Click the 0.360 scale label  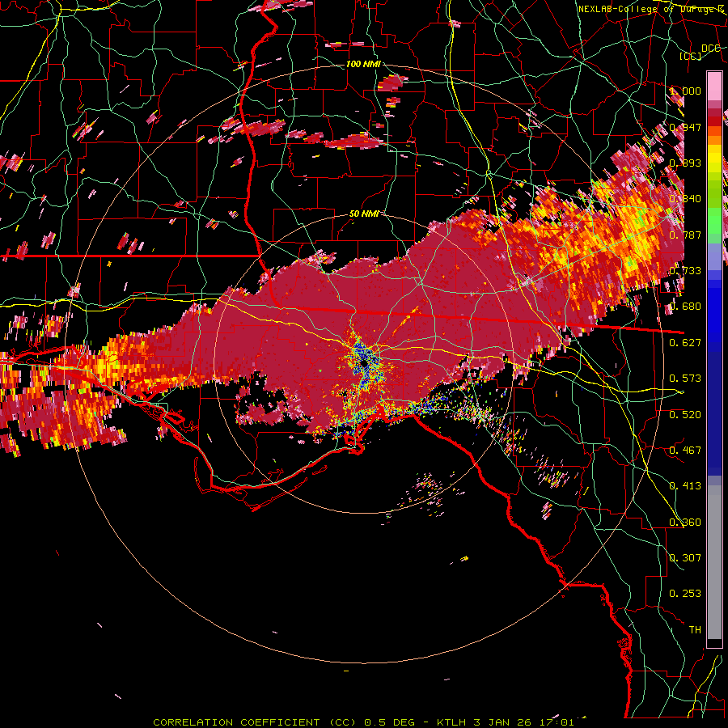(x=685, y=522)
